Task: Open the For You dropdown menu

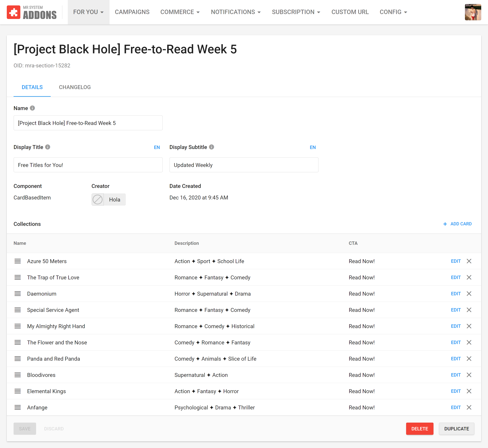Action: tap(88, 12)
